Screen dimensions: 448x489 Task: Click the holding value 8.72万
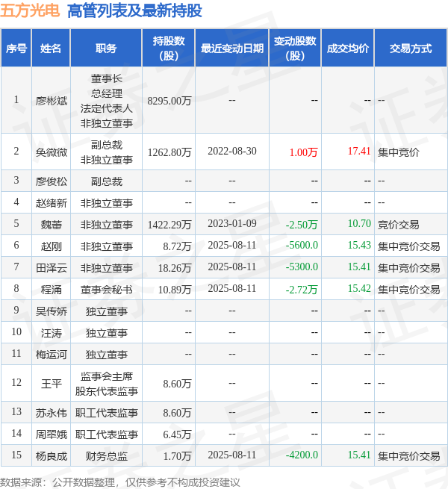(x=177, y=246)
